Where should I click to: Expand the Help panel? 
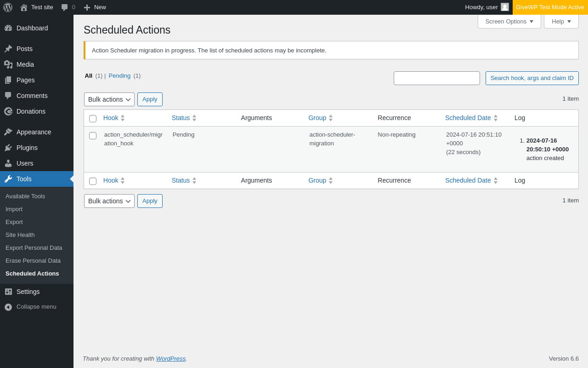click(x=561, y=21)
